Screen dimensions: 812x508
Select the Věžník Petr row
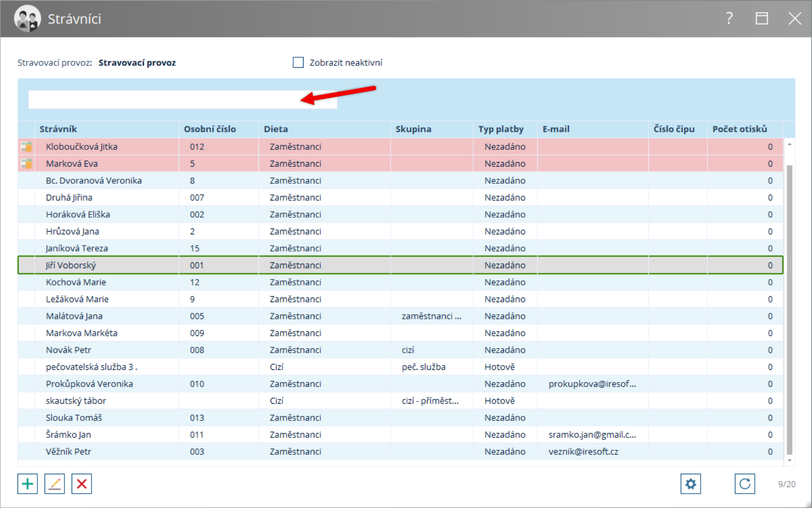[x=401, y=451]
